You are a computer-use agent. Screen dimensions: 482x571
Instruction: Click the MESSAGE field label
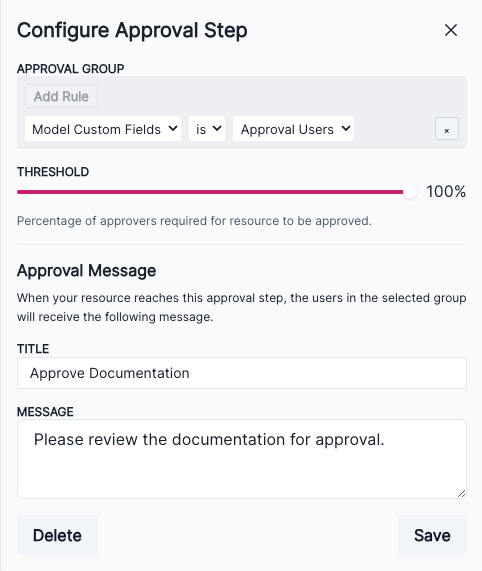45,412
